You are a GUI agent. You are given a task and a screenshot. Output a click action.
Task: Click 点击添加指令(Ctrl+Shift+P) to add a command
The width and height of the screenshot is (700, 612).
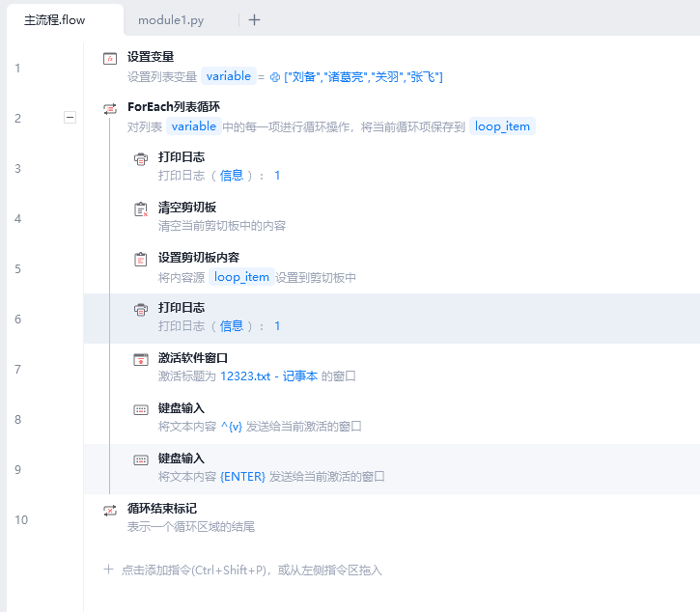click(252, 570)
